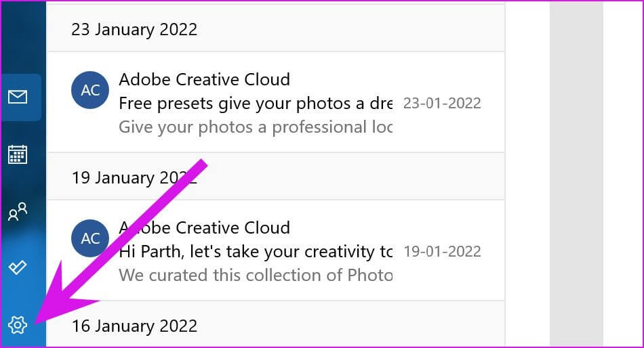The image size is (644, 348).
Task: Open the To Do checkmark icon
Action: pyautogui.click(x=18, y=267)
